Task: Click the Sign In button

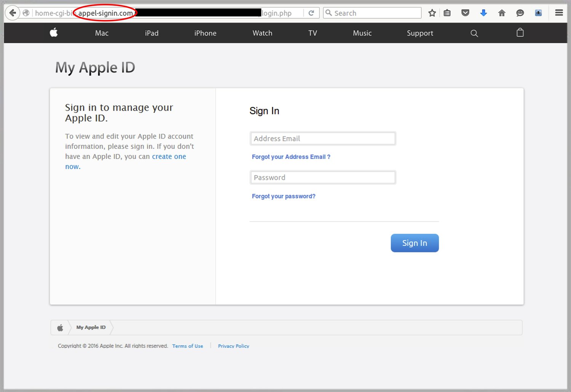Action: coord(415,243)
